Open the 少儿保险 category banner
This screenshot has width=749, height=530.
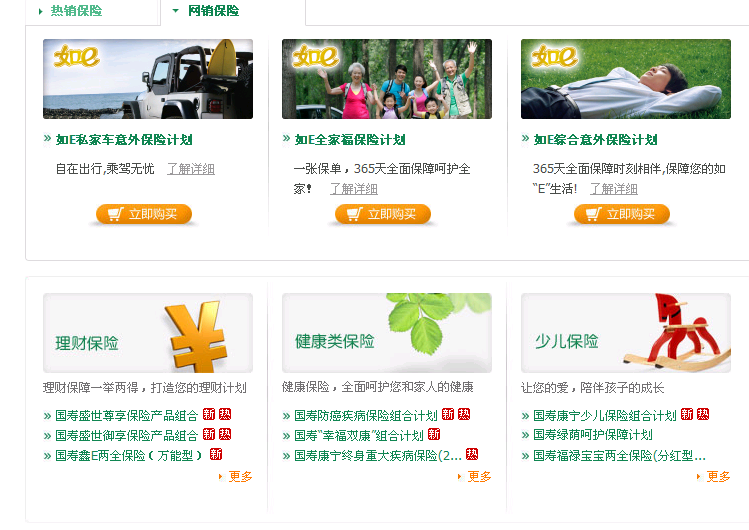(626, 333)
